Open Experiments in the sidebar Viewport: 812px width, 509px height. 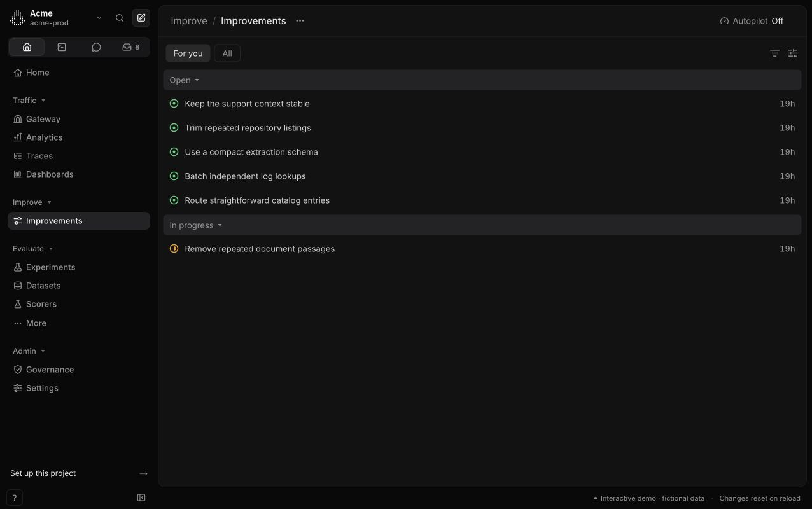(79, 267)
